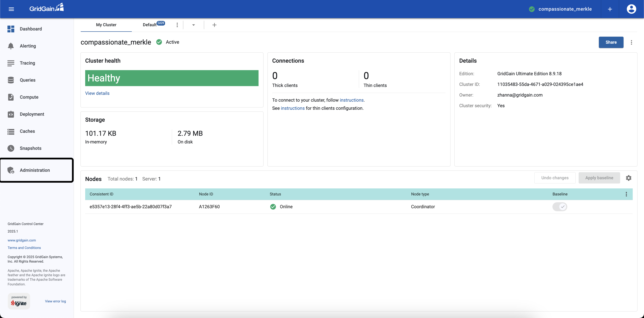Select consistent ID e5357e13-28f4-4ff3-ae5b-22a80d07f3a7

point(131,207)
